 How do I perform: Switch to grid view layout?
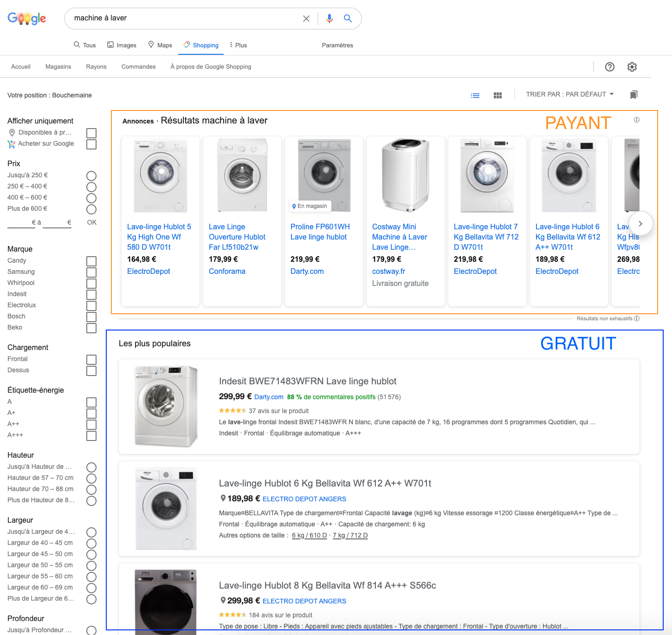pyautogui.click(x=498, y=95)
